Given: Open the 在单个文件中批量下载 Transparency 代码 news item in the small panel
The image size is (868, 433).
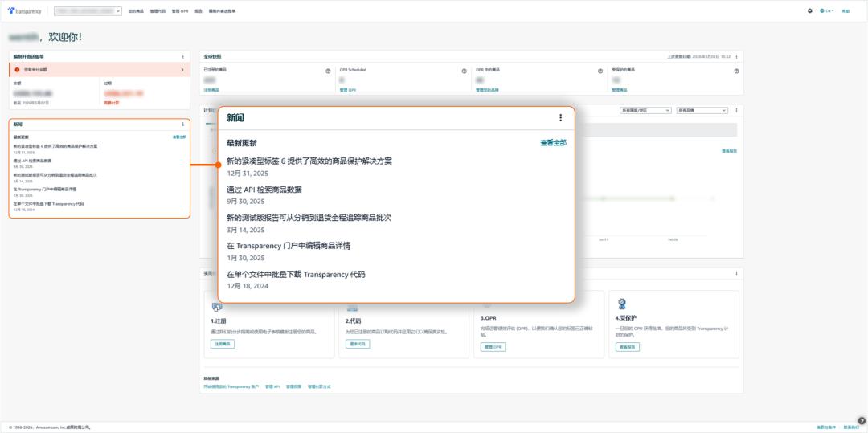Looking at the screenshot, I should [49, 203].
